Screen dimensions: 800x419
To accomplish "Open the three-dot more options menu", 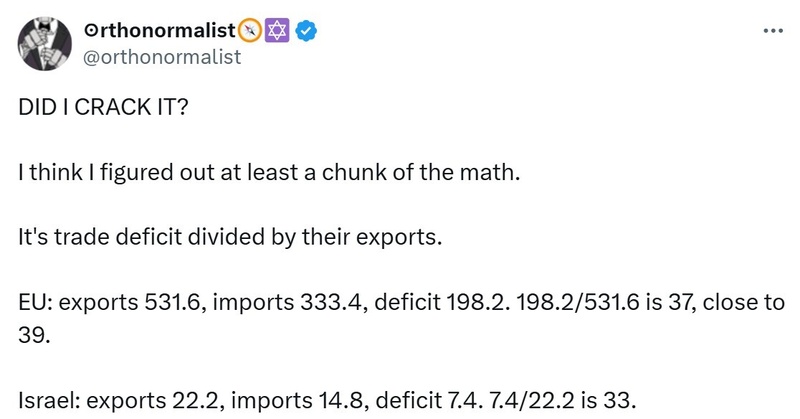I will 773,32.
